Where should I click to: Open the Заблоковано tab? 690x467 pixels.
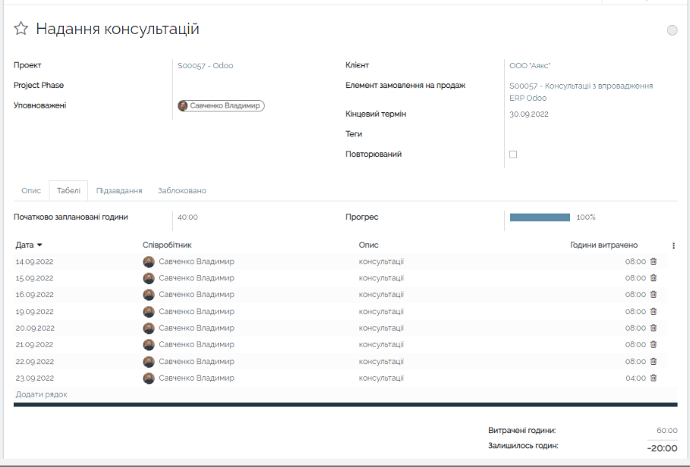click(x=181, y=190)
